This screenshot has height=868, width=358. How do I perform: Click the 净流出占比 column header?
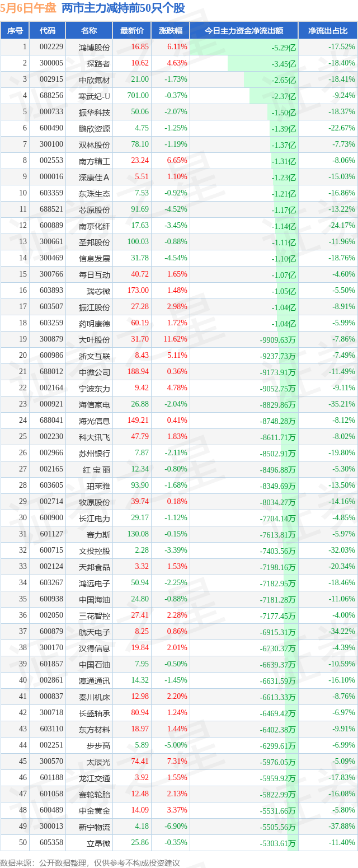pyautogui.click(x=328, y=31)
